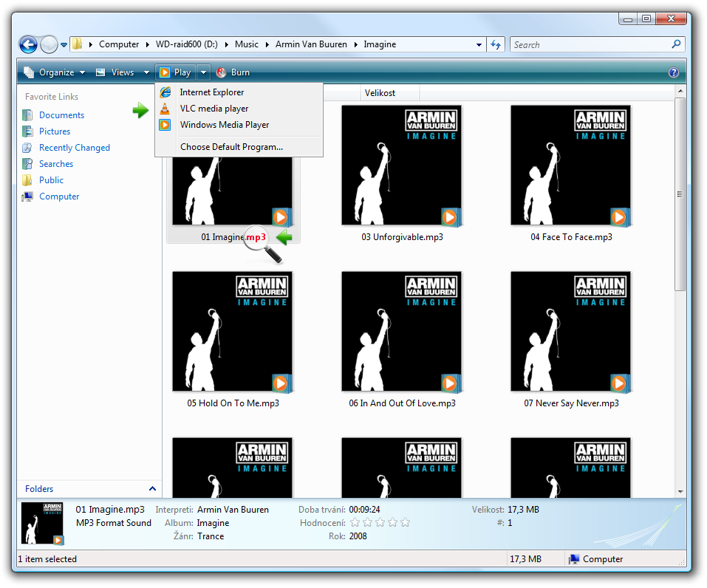Viewport: 707px width, 588px height.
Task: Open Armin Van Buuren breadcrumb folder
Action: point(311,44)
